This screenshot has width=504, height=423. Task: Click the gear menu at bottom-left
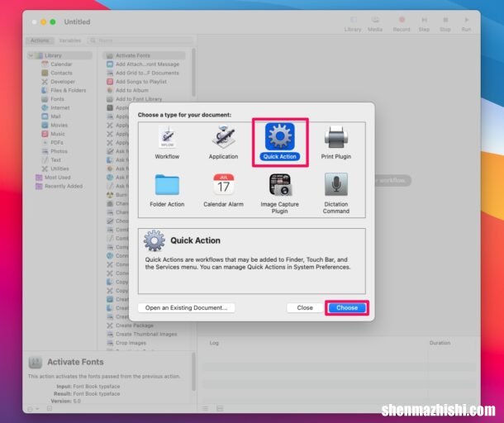[33, 409]
